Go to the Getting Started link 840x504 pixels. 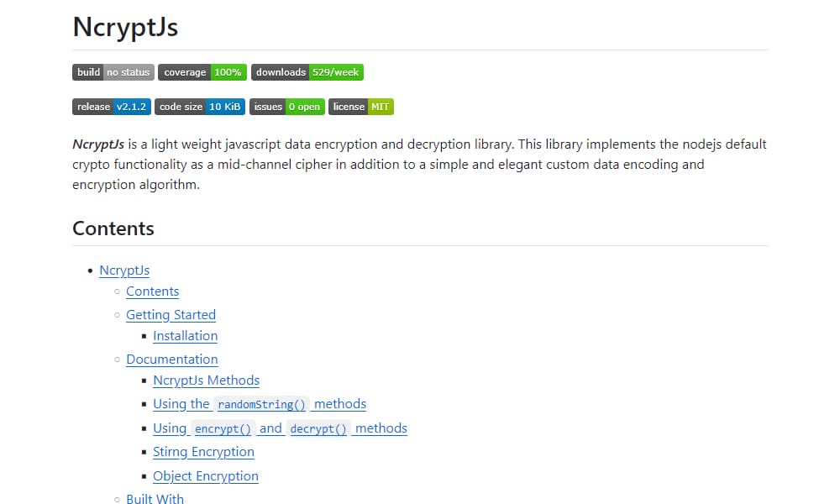click(x=171, y=315)
